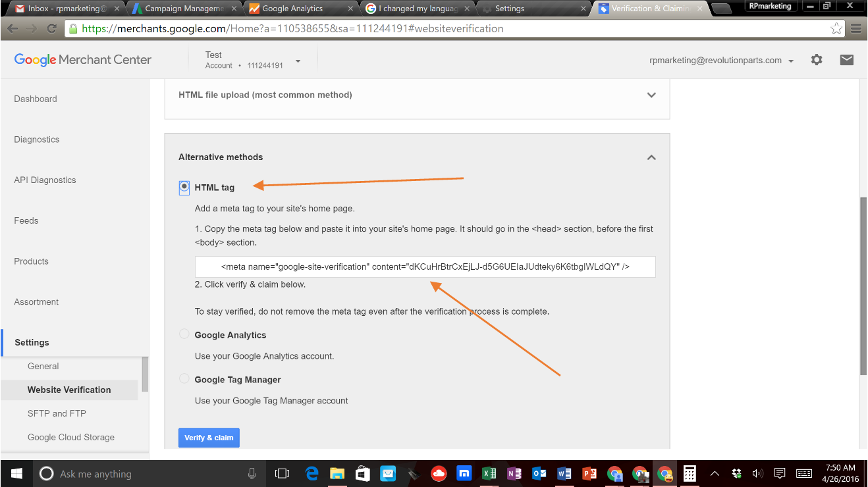Viewport: 868px width, 487px height.
Task: Click the Windows Start button
Action: point(16,473)
